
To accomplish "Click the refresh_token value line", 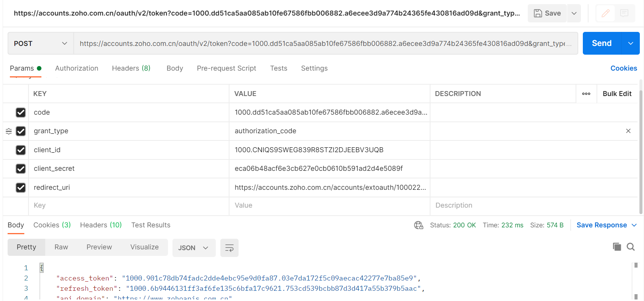I will (274, 288).
